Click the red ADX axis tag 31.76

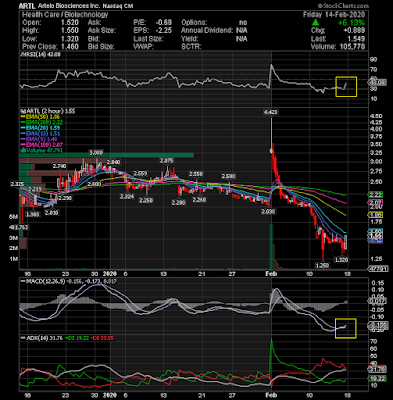pyautogui.click(x=377, y=369)
